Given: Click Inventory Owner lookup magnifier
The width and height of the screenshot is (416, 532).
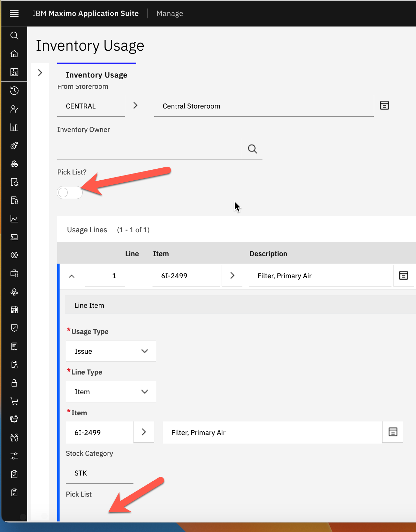Looking at the screenshot, I should pyautogui.click(x=252, y=149).
